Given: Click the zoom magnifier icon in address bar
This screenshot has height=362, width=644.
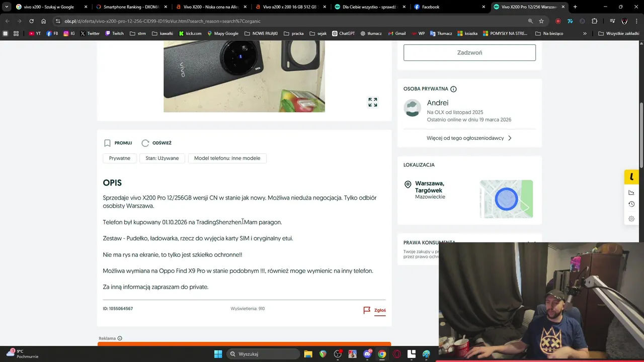Looking at the screenshot, I should click(530, 21).
